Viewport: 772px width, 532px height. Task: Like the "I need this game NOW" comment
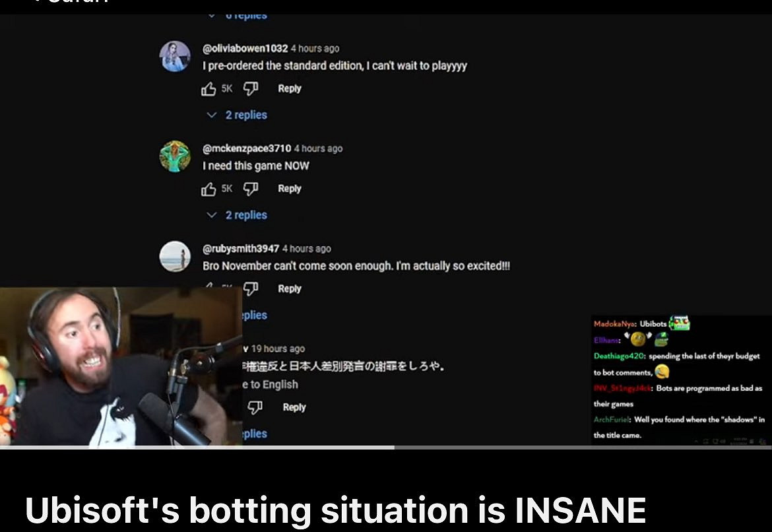coord(209,189)
